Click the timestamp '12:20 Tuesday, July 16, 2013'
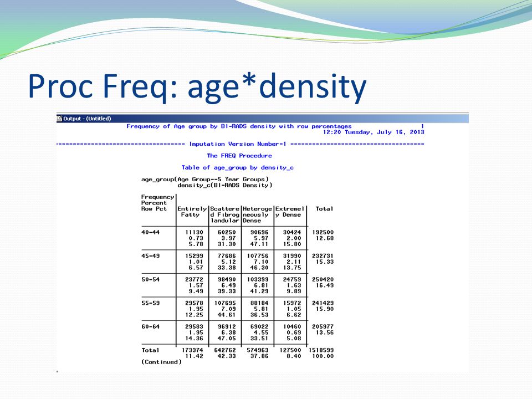This screenshot has height=399, width=532. click(373, 132)
